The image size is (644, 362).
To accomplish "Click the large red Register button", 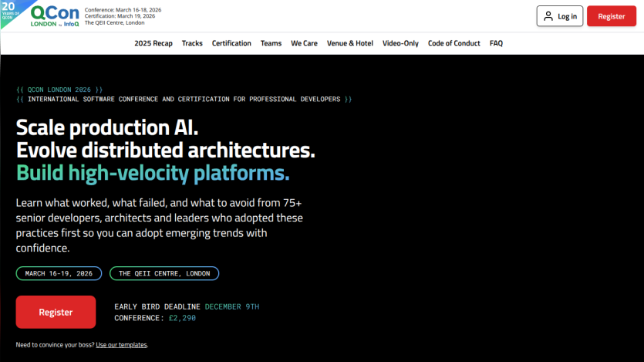I will click(x=56, y=312).
